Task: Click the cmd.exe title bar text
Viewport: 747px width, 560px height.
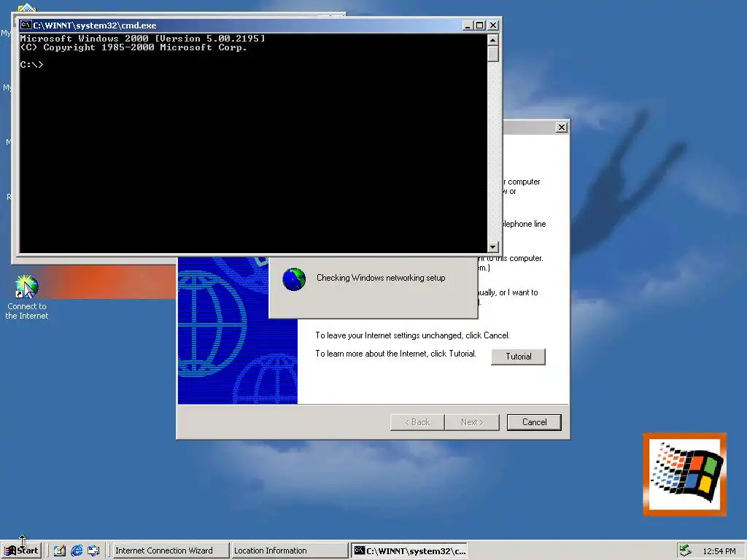Action: tap(94, 26)
